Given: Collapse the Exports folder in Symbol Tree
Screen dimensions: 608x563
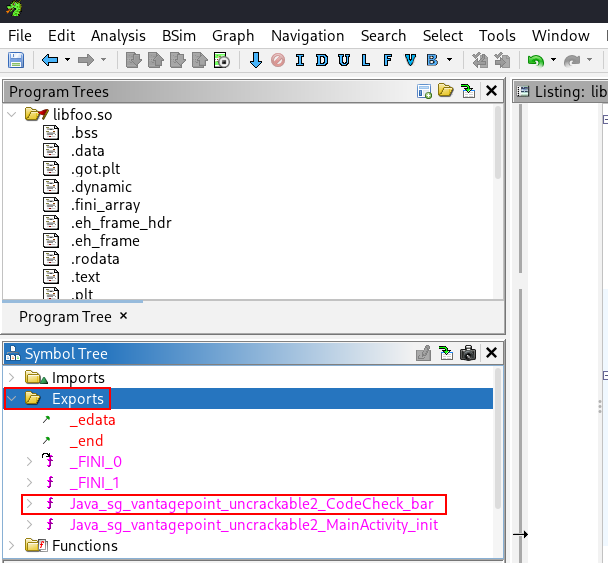Looking at the screenshot, I should pyautogui.click(x=12, y=399).
